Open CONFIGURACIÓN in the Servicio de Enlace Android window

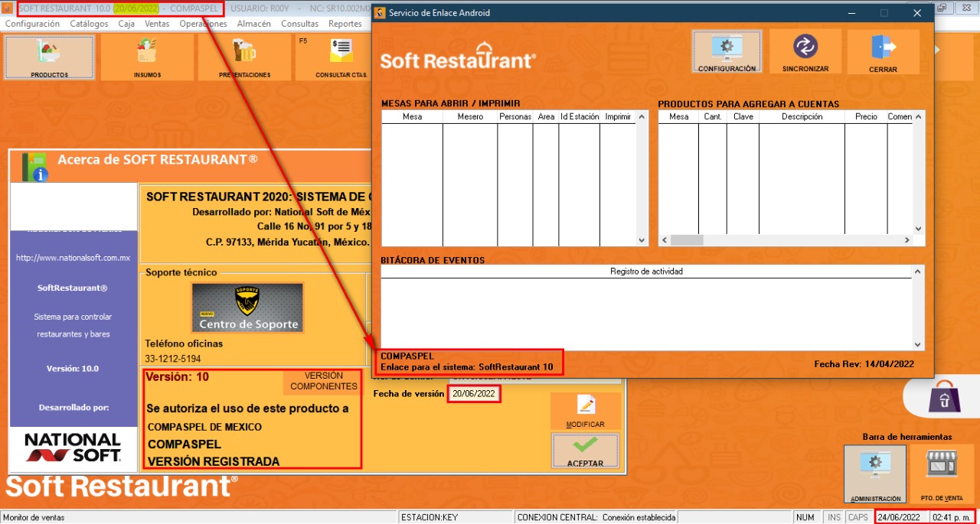pyautogui.click(x=727, y=52)
